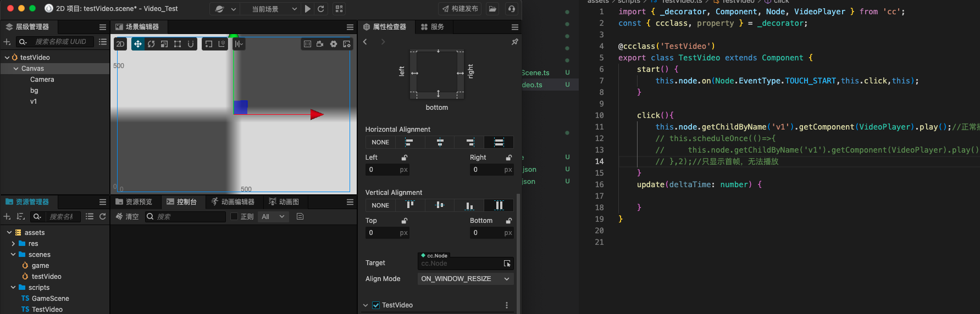
Task: Switch the local/world coordinate gizmo icon
Action: pyautogui.click(x=222, y=44)
